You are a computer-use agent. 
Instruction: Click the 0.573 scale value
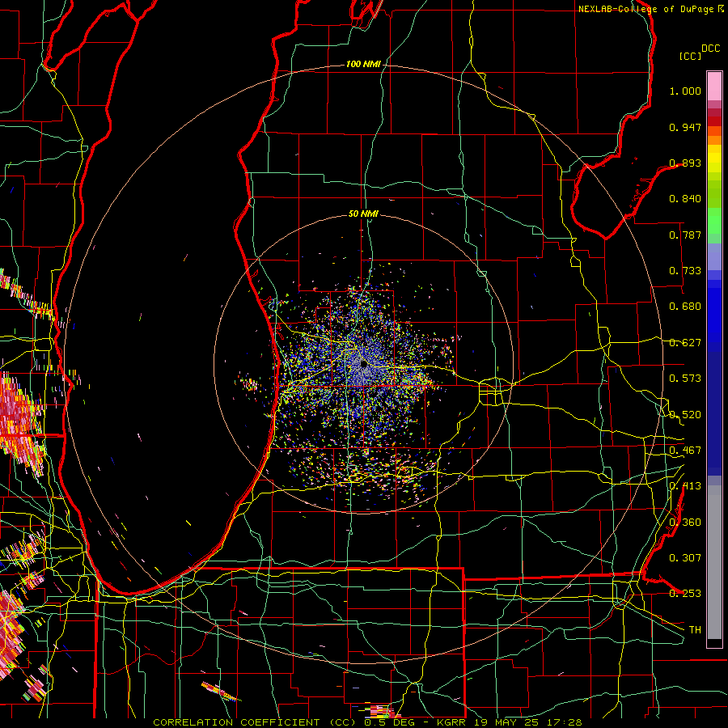pyautogui.click(x=685, y=379)
